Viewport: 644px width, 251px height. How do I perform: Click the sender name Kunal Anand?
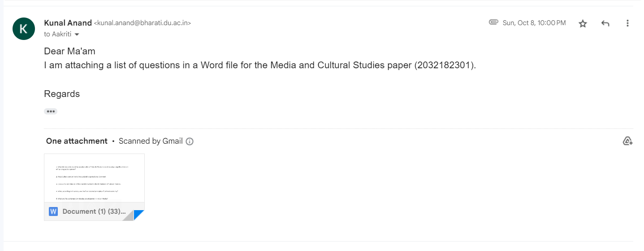[68, 23]
